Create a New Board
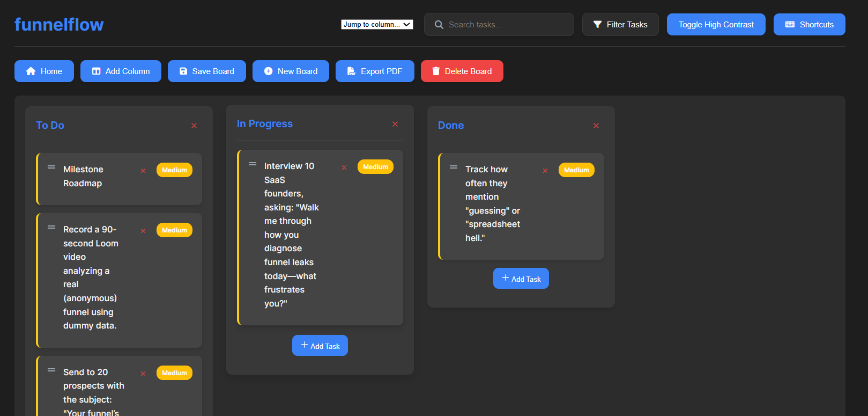 coord(291,71)
